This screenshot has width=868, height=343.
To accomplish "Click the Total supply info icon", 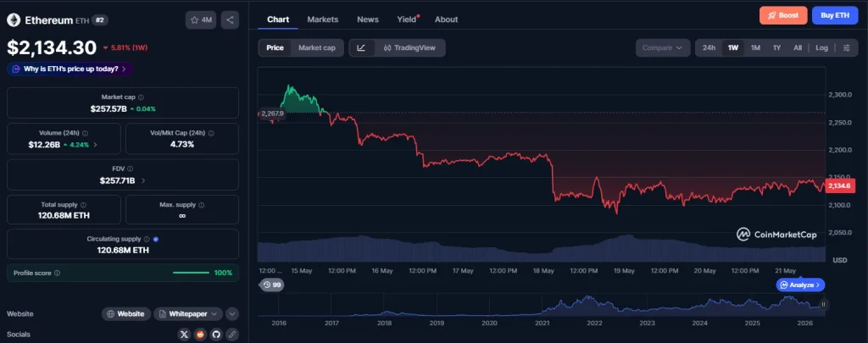I will [x=83, y=205].
